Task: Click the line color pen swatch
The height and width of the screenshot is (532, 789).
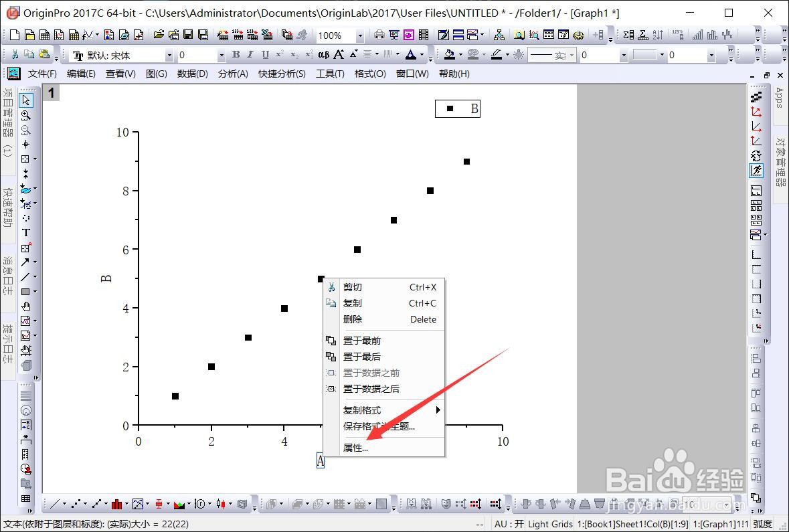Action: point(497,54)
